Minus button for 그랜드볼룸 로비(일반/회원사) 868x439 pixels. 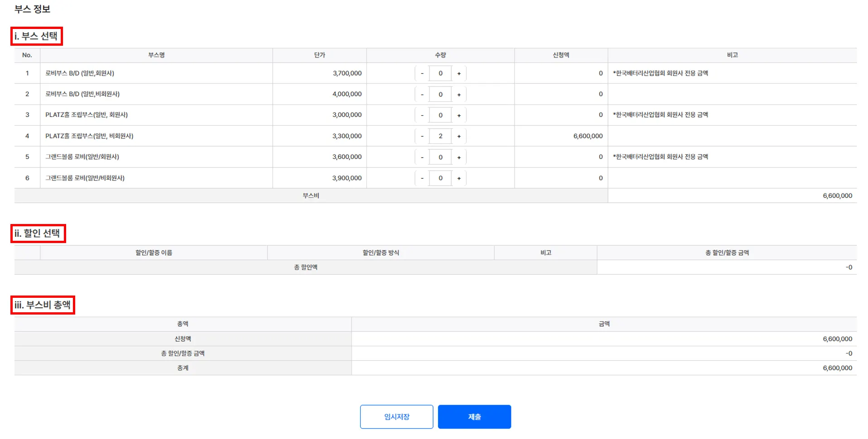coord(422,157)
